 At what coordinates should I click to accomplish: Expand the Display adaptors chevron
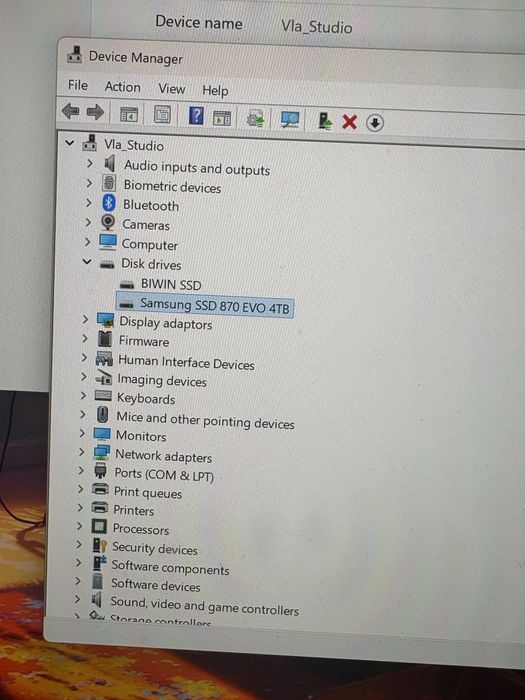(85, 319)
